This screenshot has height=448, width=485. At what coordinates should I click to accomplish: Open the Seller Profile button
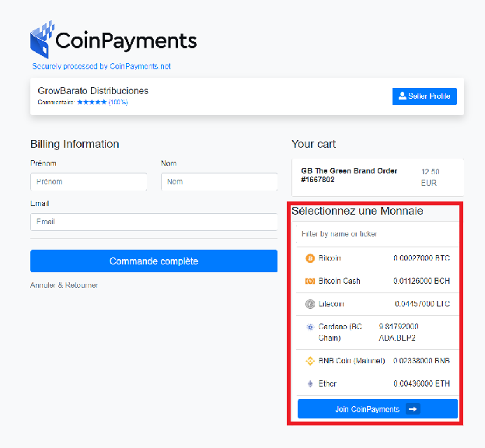coord(424,96)
